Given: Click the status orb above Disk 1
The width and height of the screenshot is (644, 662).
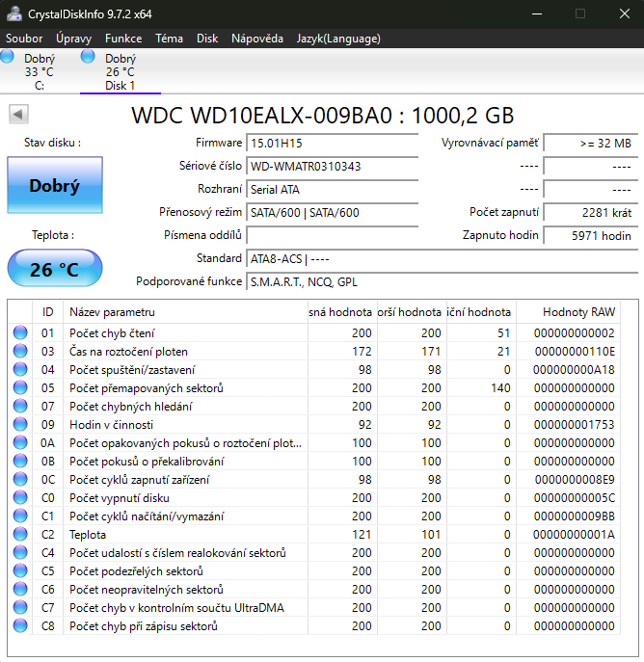Looking at the screenshot, I should click(89, 57).
